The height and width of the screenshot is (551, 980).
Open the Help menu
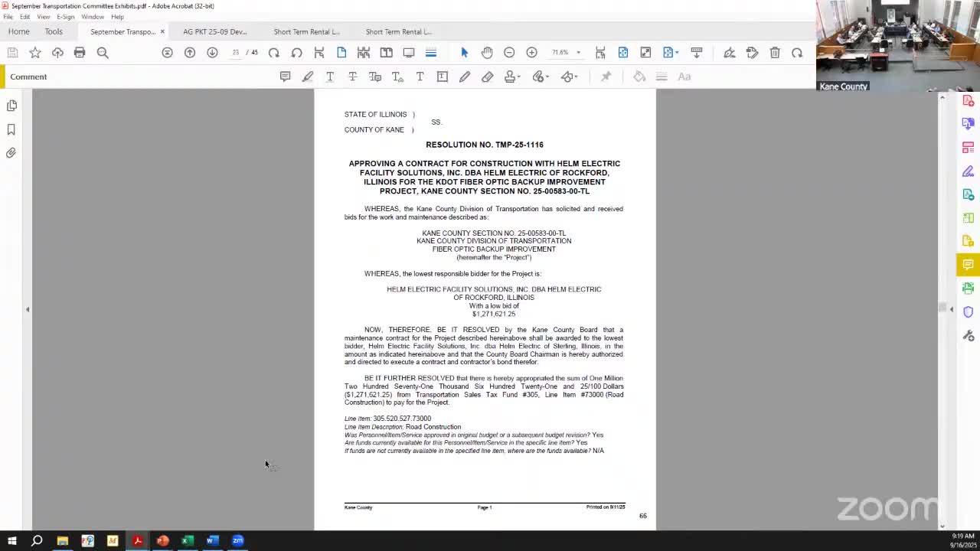click(x=117, y=17)
